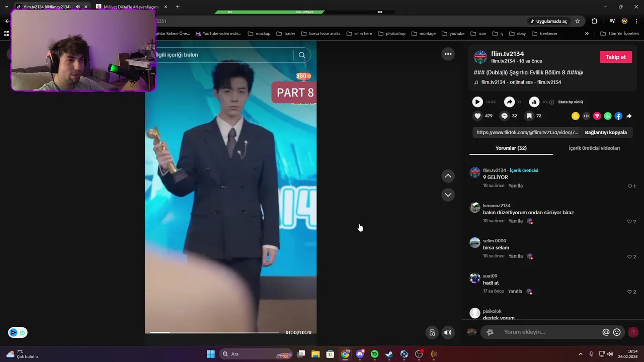
Task: Toggle auto-scroll icon beside volume
Action: [432, 332]
